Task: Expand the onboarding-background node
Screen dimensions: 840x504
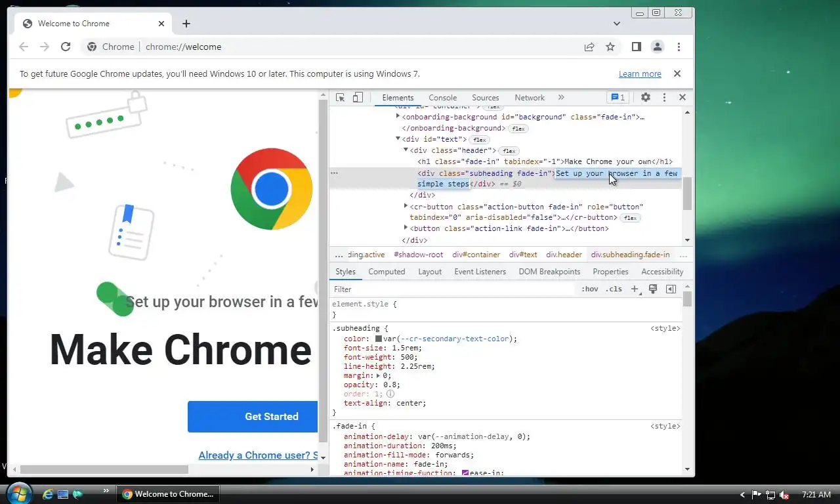Action: (x=398, y=116)
